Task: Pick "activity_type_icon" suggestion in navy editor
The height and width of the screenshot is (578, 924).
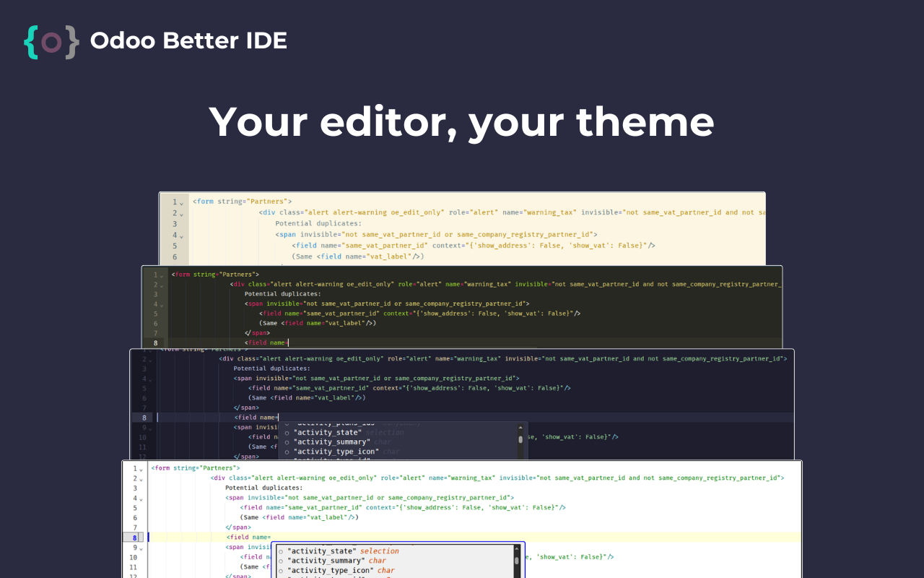Action: point(398,452)
